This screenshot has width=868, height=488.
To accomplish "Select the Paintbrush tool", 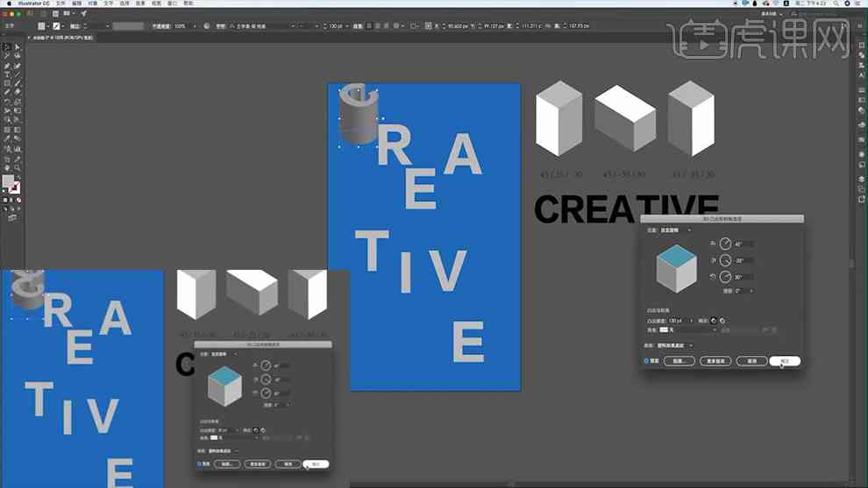I will click(18, 83).
